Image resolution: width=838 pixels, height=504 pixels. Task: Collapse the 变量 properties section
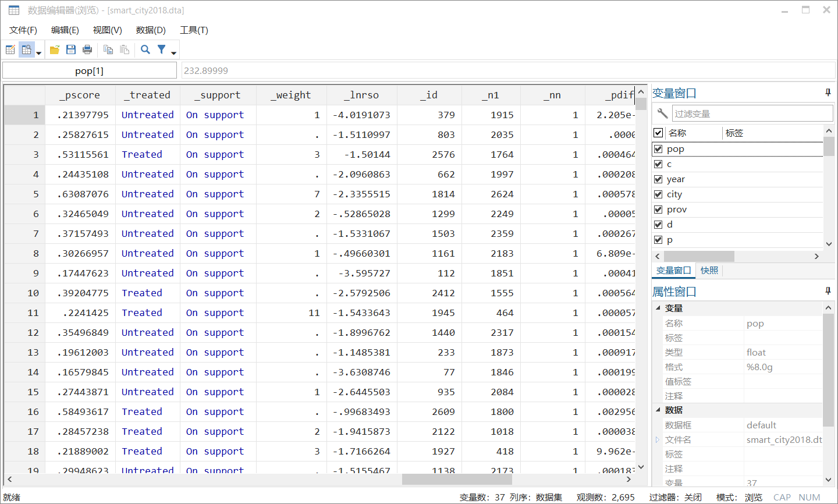tap(658, 308)
